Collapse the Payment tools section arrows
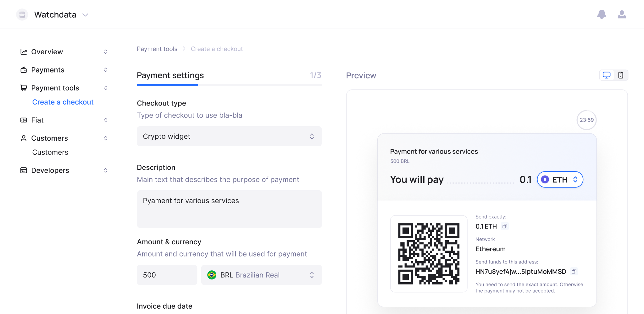Screen dimensions: 644x314 [x=106, y=88]
